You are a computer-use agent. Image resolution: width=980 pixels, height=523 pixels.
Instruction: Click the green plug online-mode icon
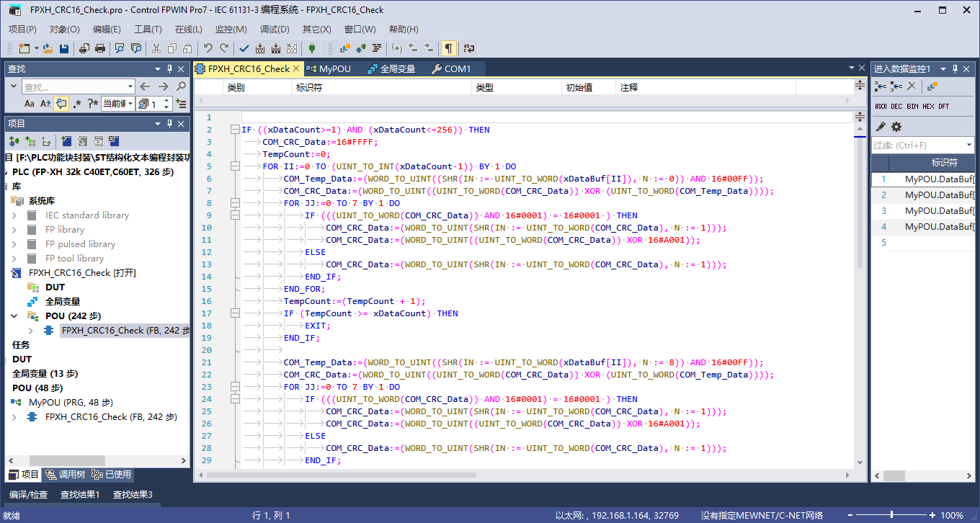311,48
